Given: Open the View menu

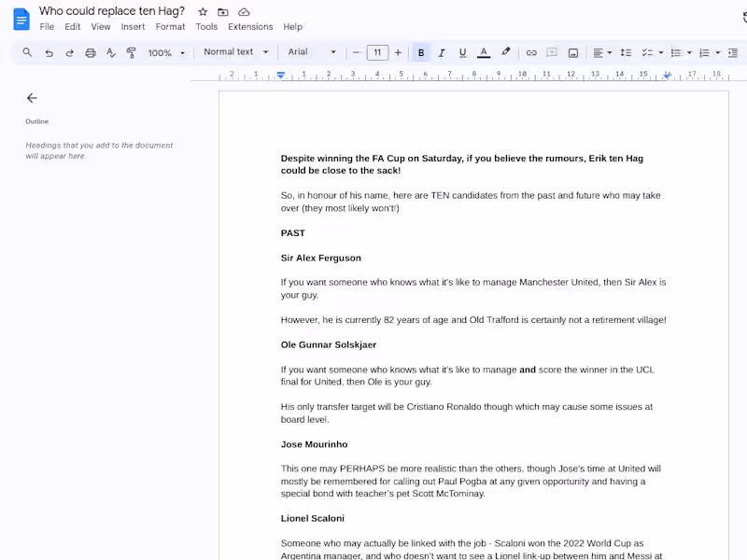Looking at the screenshot, I should 101,27.
